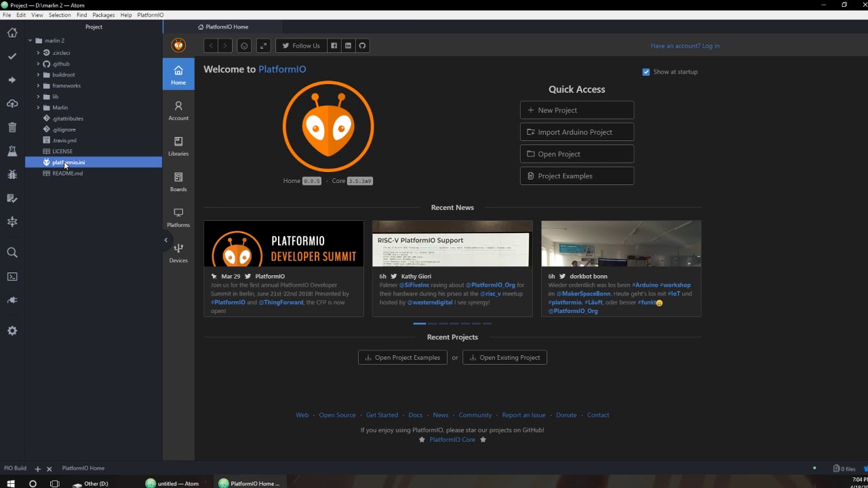This screenshot has width=868, height=488.
Task: Open Other (D:) taskbar window
Action: 91,483
